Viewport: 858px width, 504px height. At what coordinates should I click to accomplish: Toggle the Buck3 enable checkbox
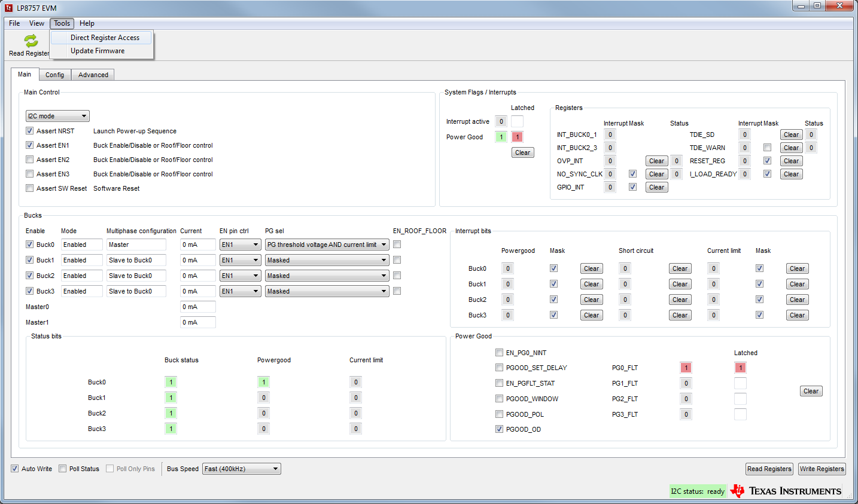coord(29,291)
